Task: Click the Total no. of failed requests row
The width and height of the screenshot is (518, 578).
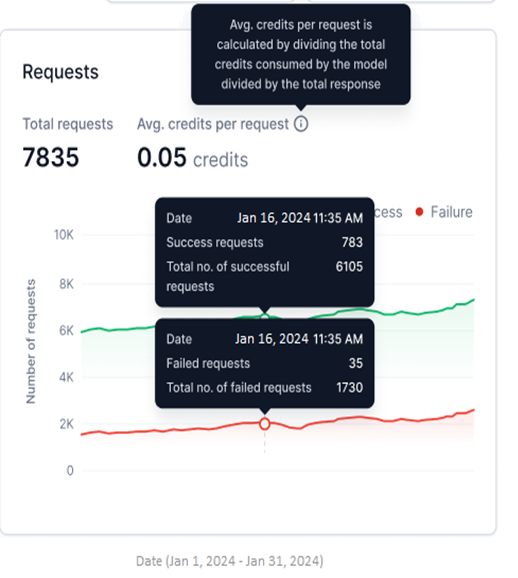Action: [x=264, y=387]
